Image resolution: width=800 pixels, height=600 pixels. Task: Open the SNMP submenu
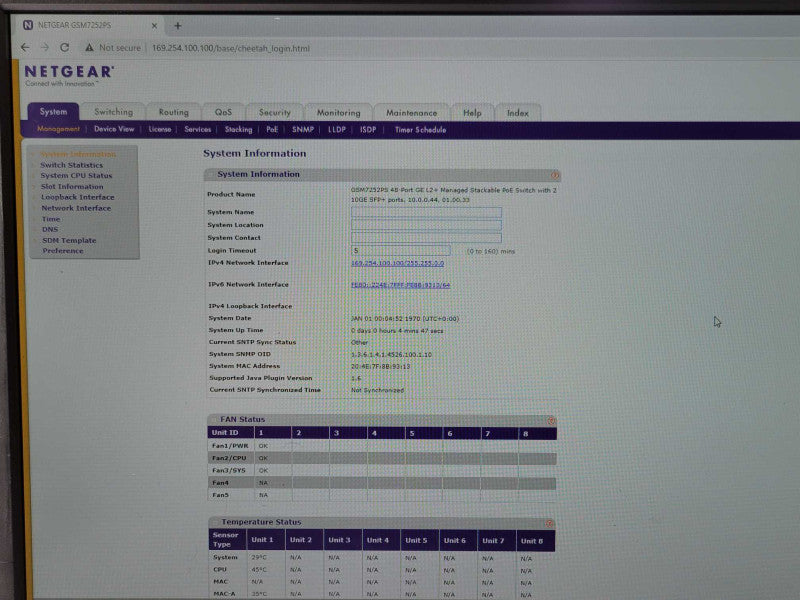[x=303, y=130]
